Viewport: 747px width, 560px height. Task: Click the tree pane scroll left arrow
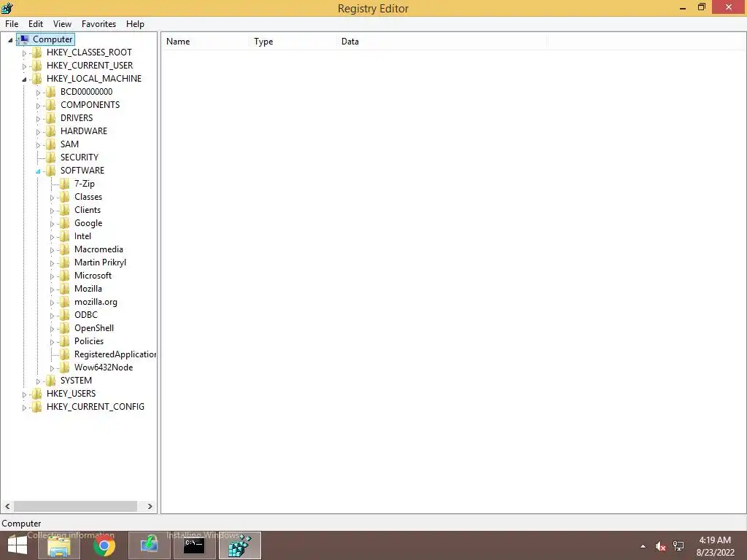pyautogui.click(x=7, y=506)
